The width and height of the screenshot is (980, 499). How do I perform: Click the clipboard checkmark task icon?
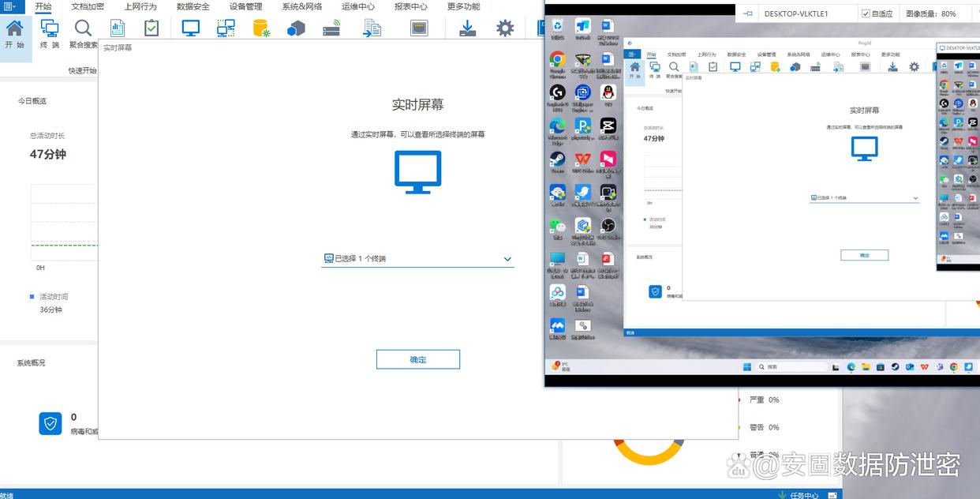pos(151,28)
